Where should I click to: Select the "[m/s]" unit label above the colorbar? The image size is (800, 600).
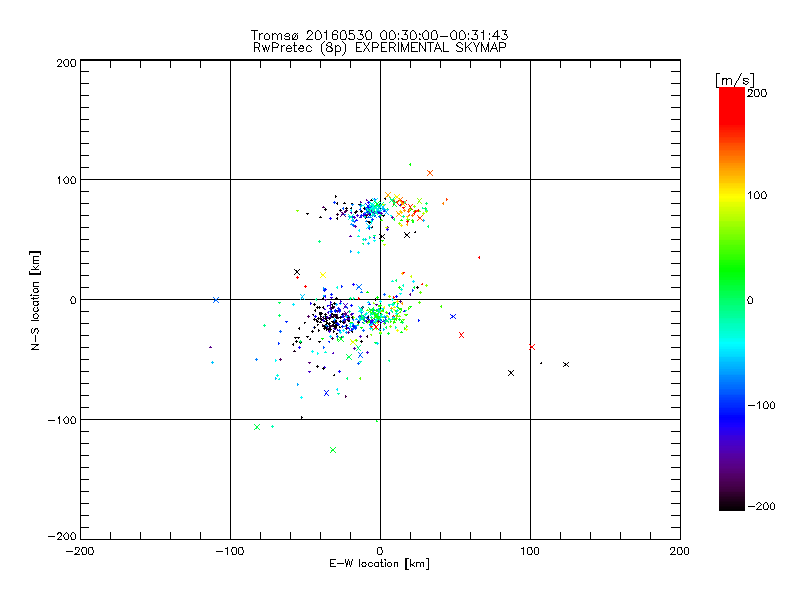pos(734,80)
